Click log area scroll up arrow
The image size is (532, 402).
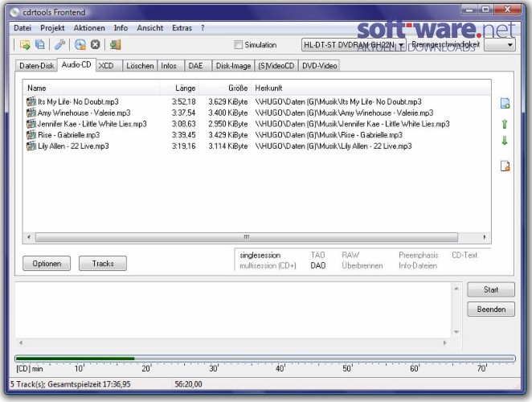(x=456, y=289)
